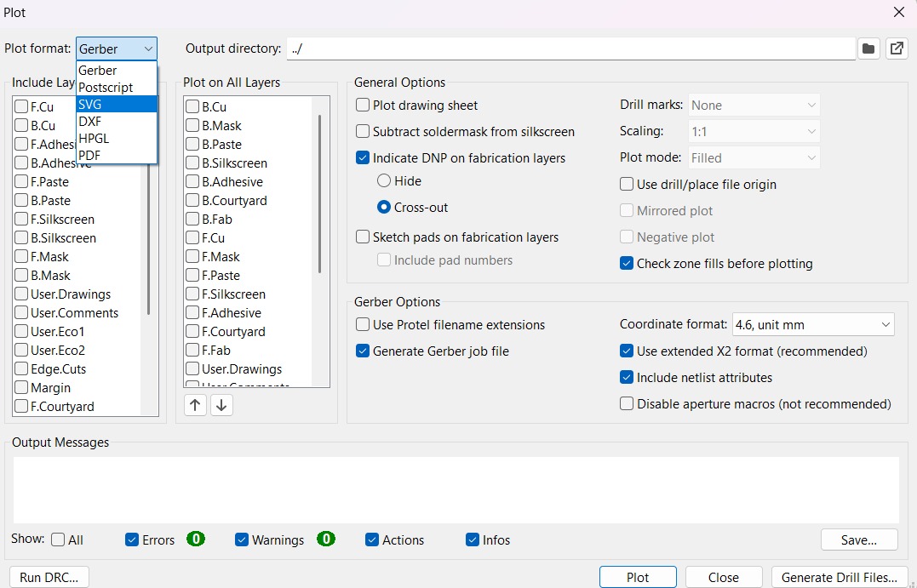Check F.Silkscreen in Include Layers
This screenshot has height=588, width=917.
coord(21,220)
